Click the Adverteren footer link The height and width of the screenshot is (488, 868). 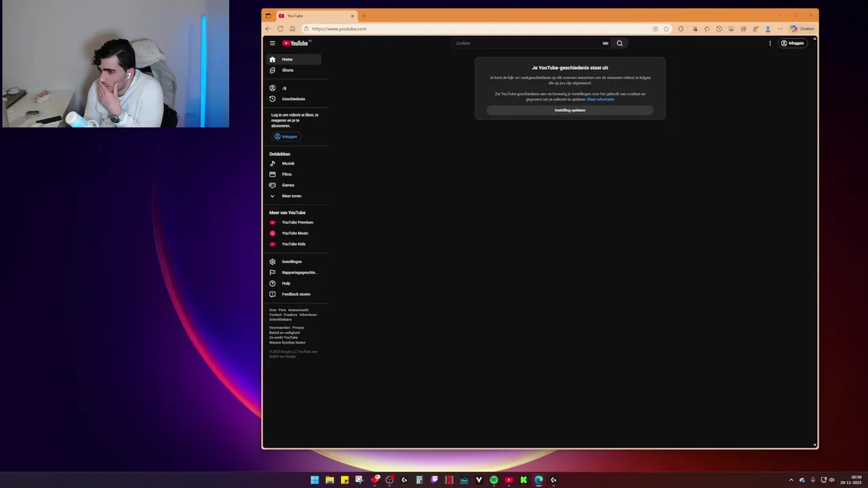308,314
